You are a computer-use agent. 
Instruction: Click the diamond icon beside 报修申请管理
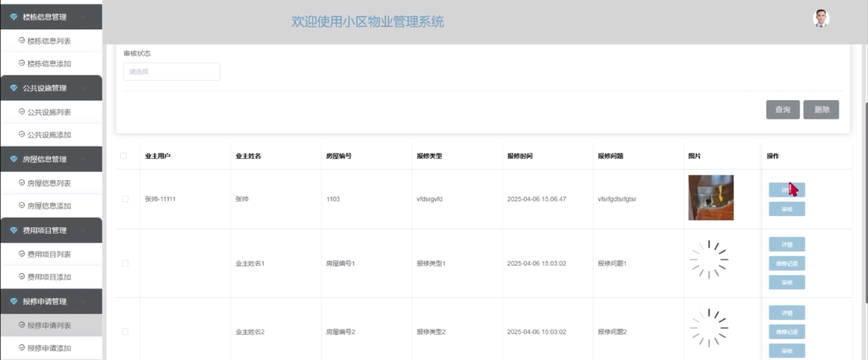click(x=14, y=301)
